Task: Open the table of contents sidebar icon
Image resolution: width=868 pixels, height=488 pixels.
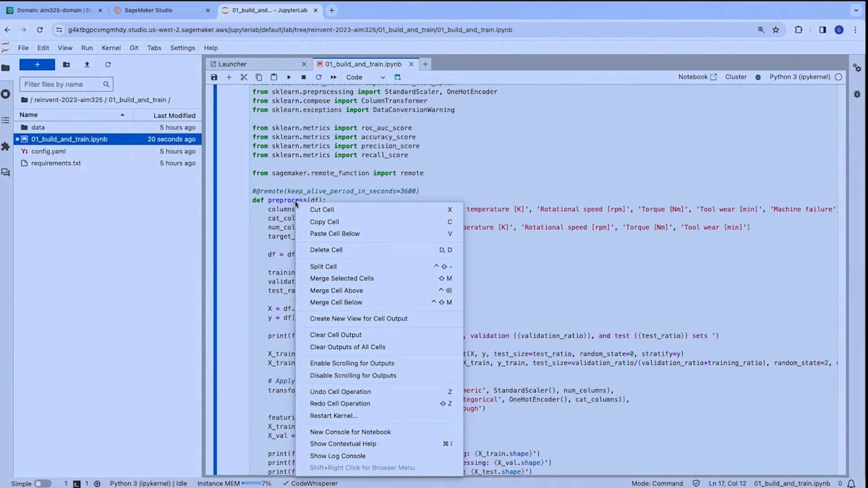Action: coord(6,120)
